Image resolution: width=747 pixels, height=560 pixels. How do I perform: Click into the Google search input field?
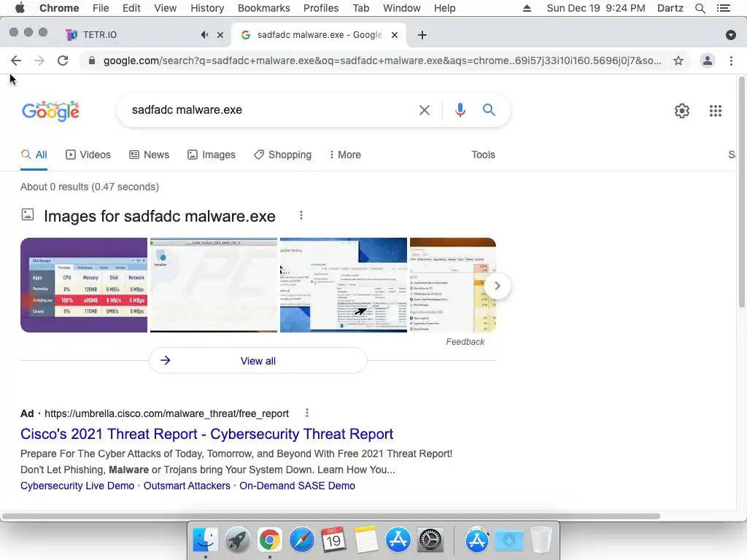click(x=271, y=110)
